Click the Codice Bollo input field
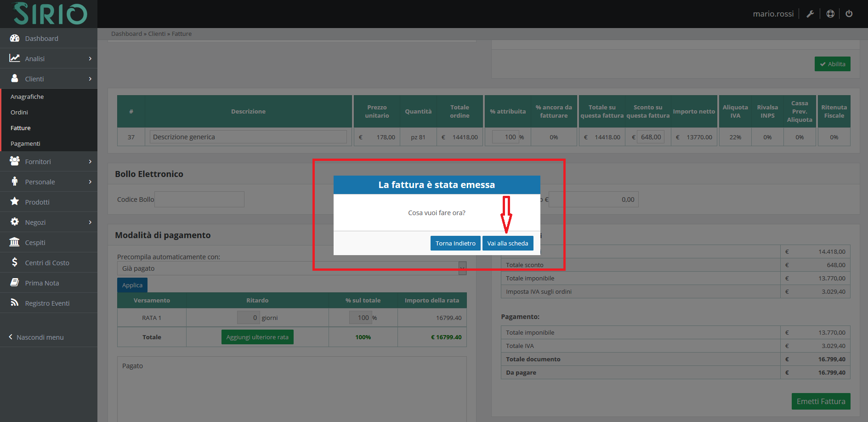868x422 pixels. coord(199,200)
